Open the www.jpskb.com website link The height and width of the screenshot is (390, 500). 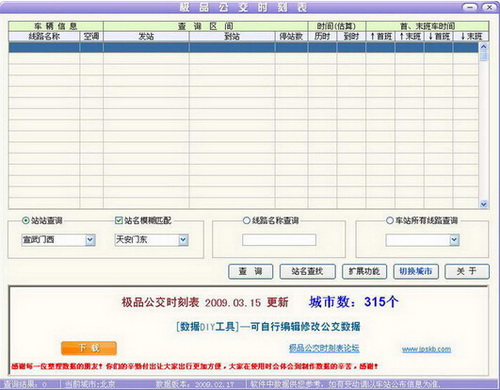(426, 349)
